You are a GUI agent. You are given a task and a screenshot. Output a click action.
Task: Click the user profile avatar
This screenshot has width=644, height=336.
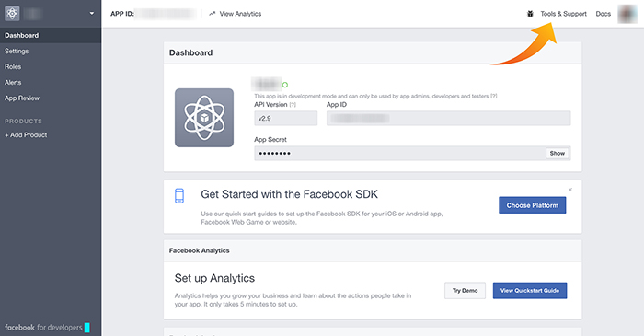coord(627,14)
